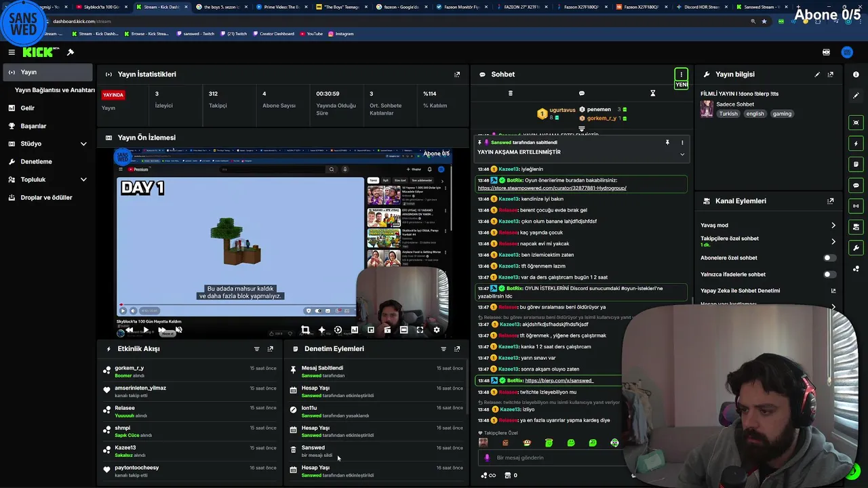This screenshot has height=488, width=868.
Task: Open the Denetleme sidebar item
Action: [46, 162]
